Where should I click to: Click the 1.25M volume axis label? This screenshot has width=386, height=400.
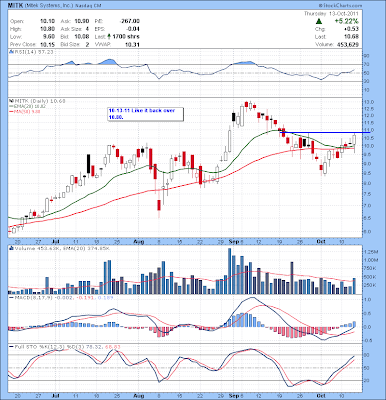[372, 251]
